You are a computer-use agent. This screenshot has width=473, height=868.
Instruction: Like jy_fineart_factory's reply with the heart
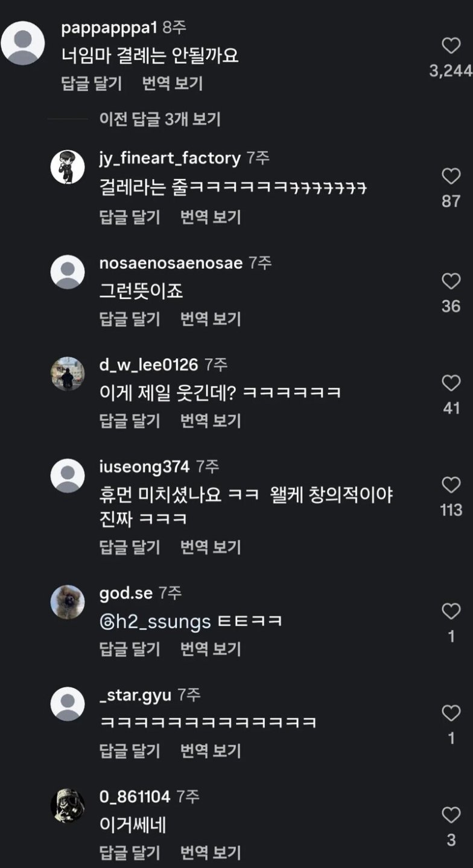click(451, 177)
